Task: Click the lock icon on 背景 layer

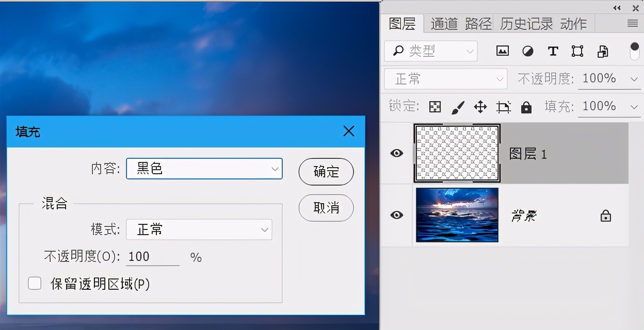Action: [x=606, y=216]
